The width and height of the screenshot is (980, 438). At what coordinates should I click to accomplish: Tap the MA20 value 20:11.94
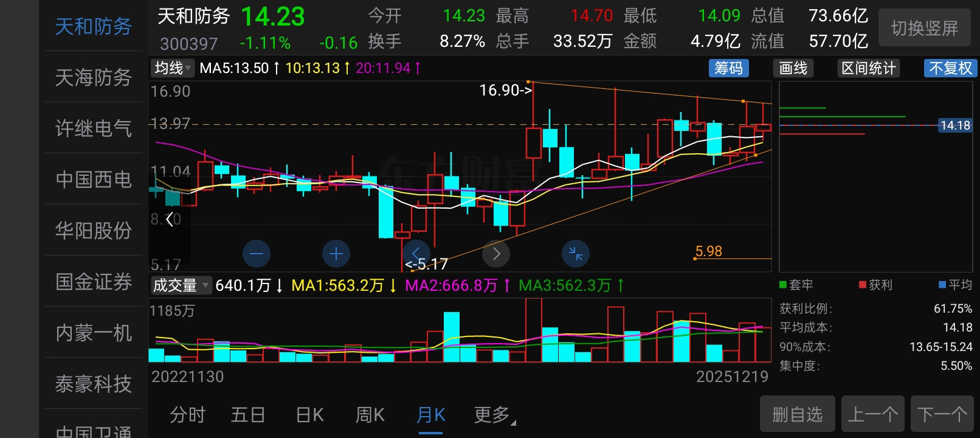(388, 68)
